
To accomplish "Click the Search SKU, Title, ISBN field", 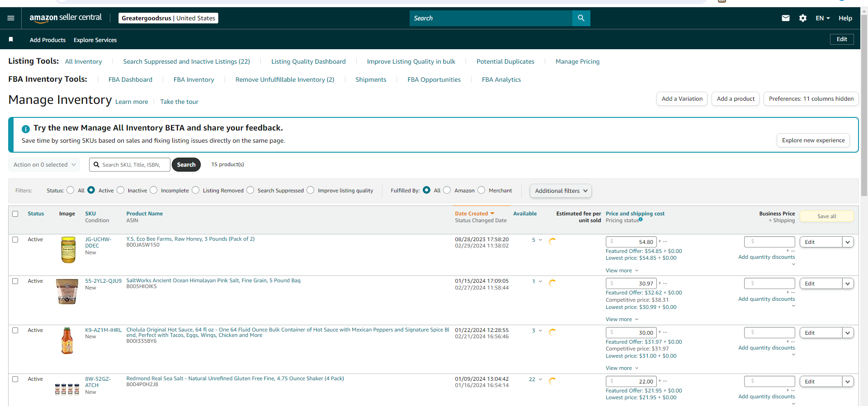I will pos(130,165).
